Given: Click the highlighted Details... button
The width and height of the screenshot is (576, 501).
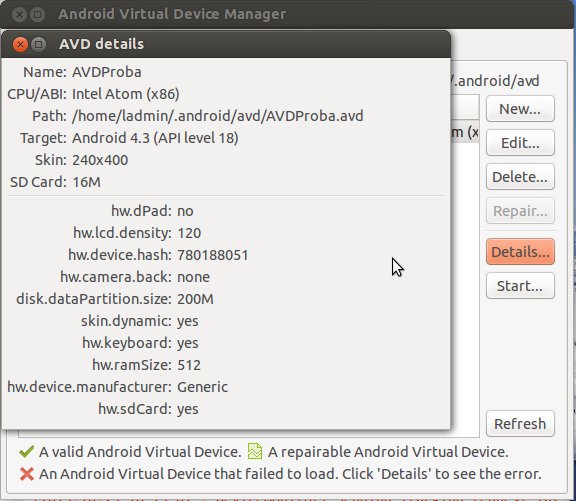Looking at the screenshot, I should pyautogui.click(x=520, y=252).
